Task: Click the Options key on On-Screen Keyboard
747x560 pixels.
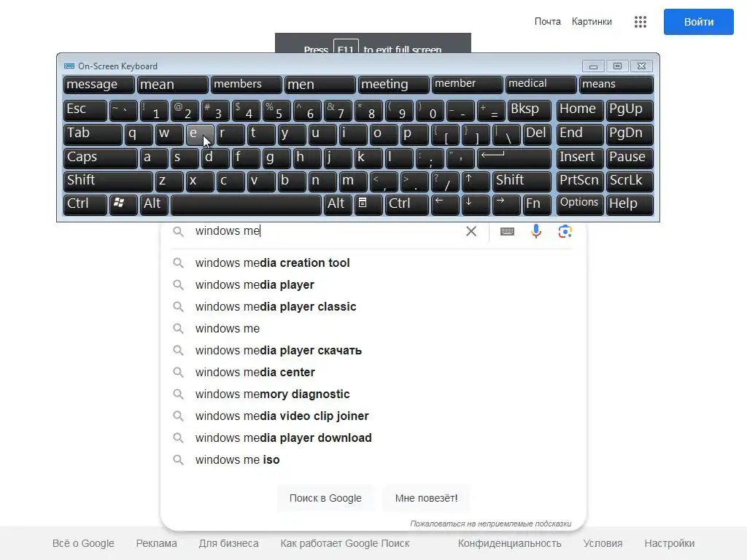Action: tap(580, 204)
